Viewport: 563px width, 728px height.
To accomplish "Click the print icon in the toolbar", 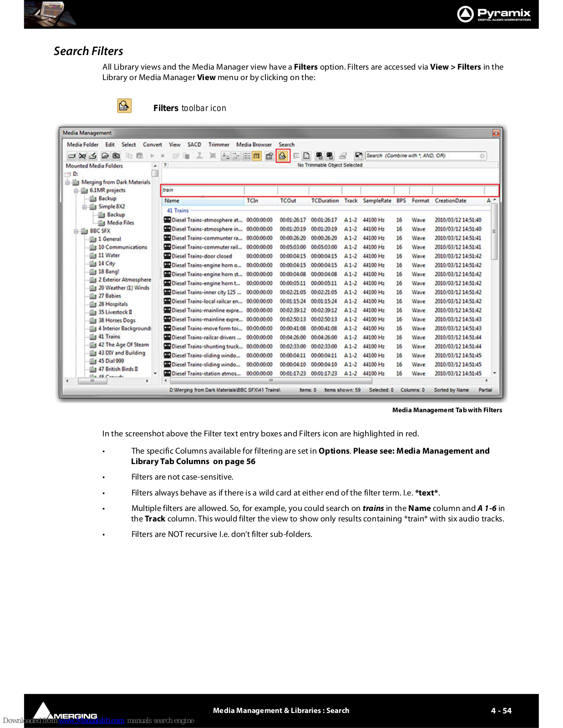I will [343, 156].
